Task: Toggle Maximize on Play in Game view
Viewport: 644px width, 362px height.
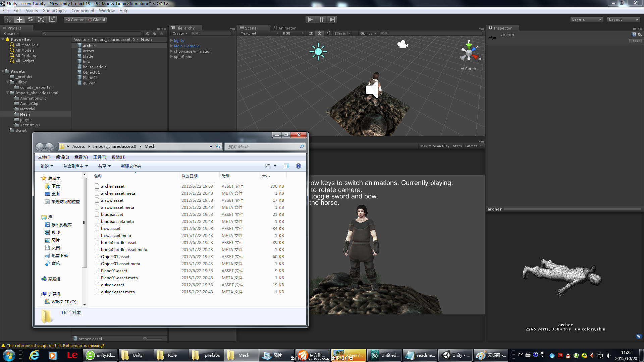Action: (x=435, y=146)
